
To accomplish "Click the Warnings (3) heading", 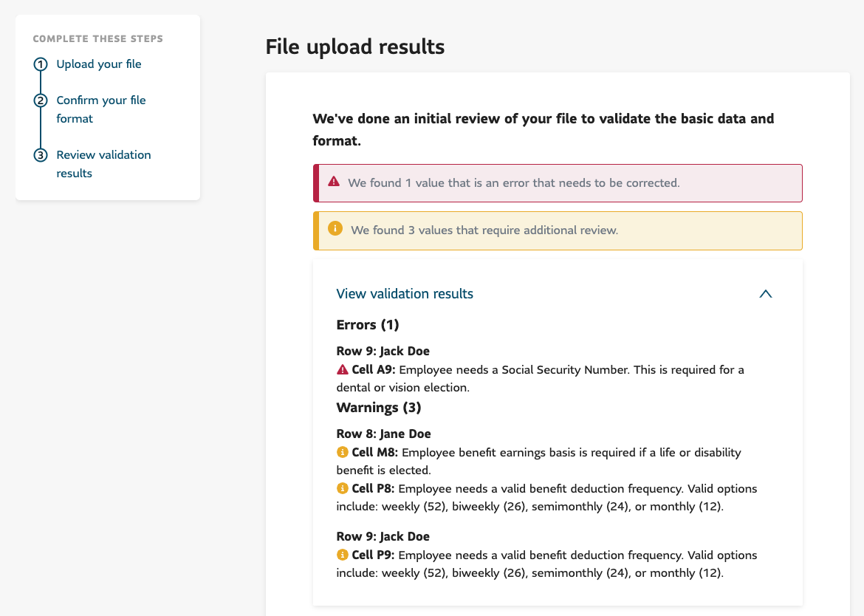I will click(379, 408).
